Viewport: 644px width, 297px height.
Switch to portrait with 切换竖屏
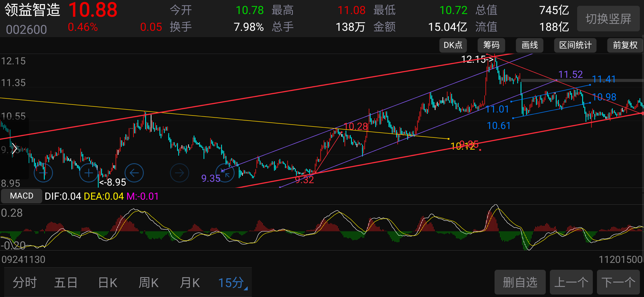(608, 19)
